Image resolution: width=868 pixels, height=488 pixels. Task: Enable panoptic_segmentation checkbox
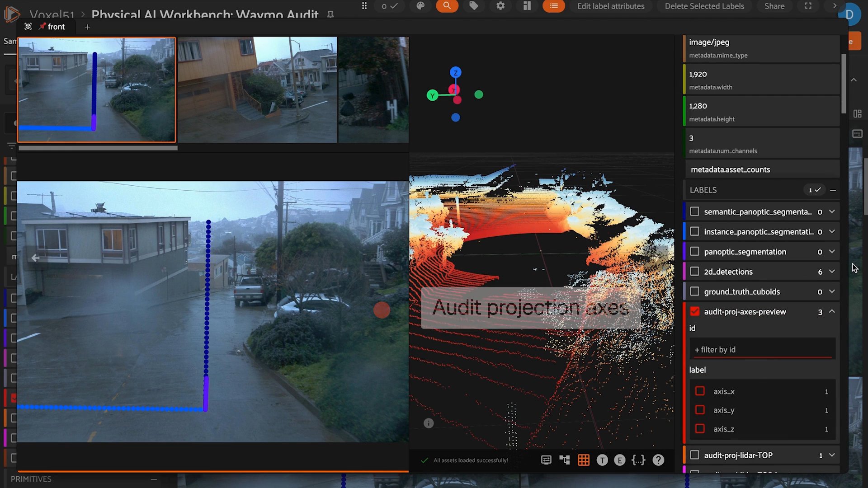(695, 251)
